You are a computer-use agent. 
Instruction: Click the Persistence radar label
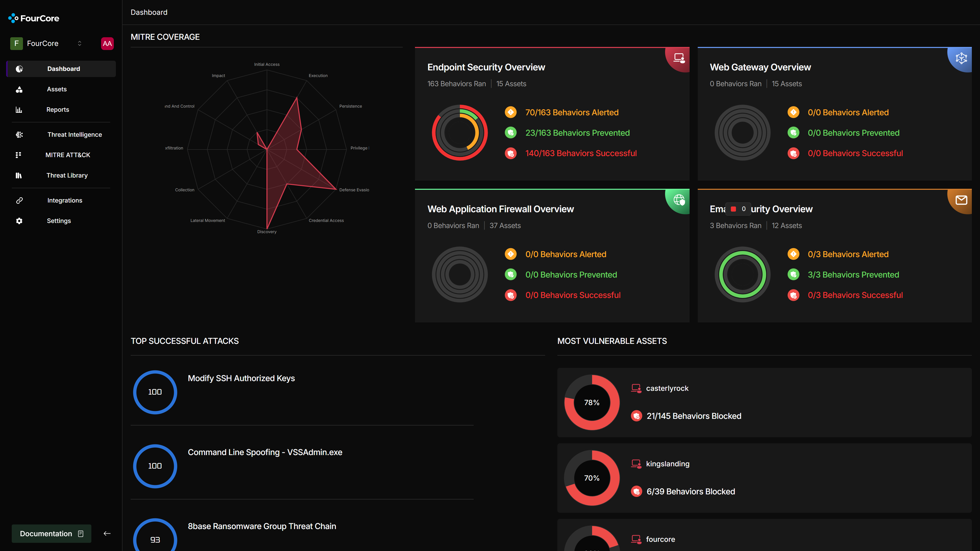click(350, 106)
